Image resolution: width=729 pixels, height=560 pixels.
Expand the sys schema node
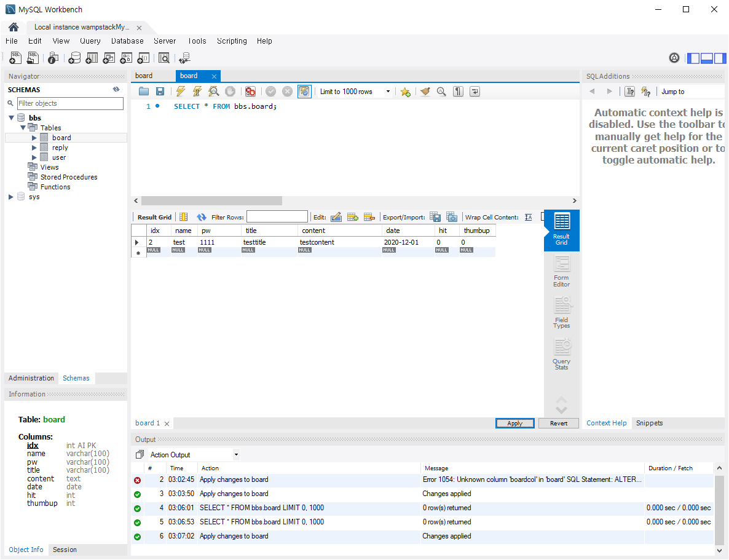click(x=11, y=197)
